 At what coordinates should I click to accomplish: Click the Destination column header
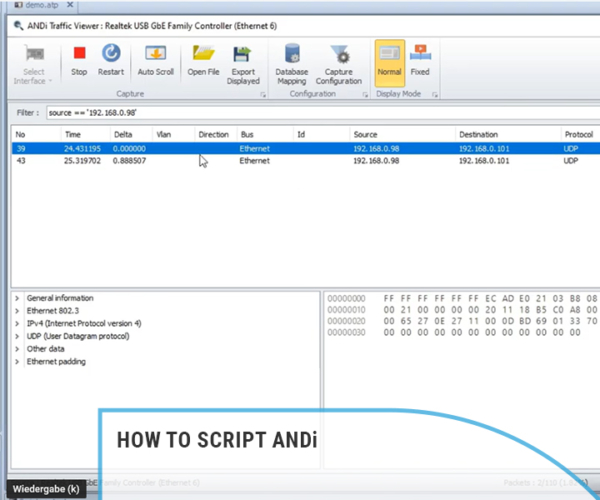point(478,134)
